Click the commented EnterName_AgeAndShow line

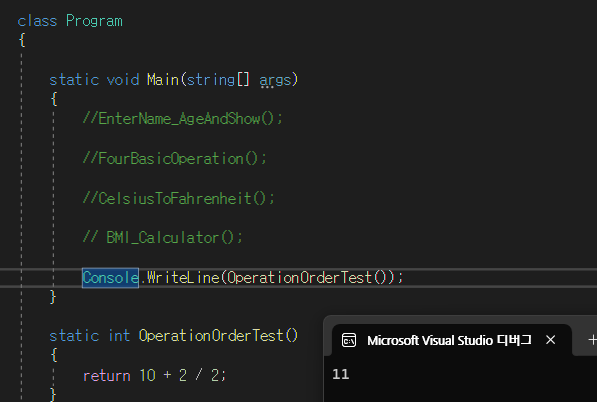coord(183,119)
